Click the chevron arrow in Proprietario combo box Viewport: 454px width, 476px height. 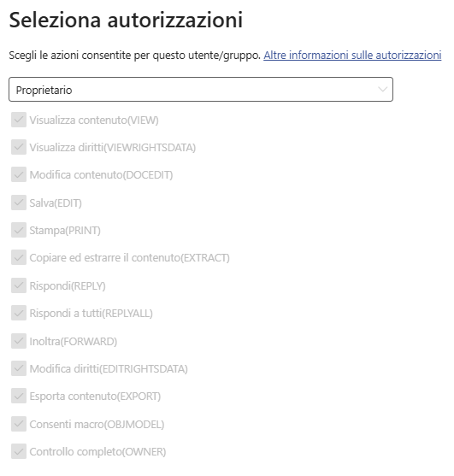[x=382, y=89]
